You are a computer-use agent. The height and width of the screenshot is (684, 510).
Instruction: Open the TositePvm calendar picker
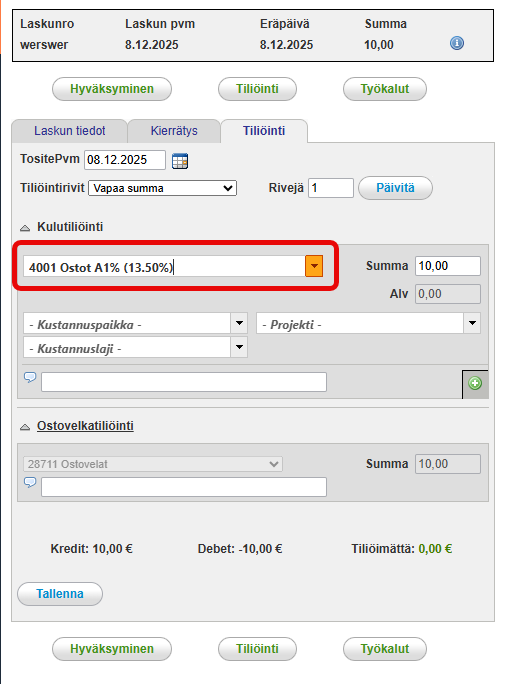coord(180,161)
